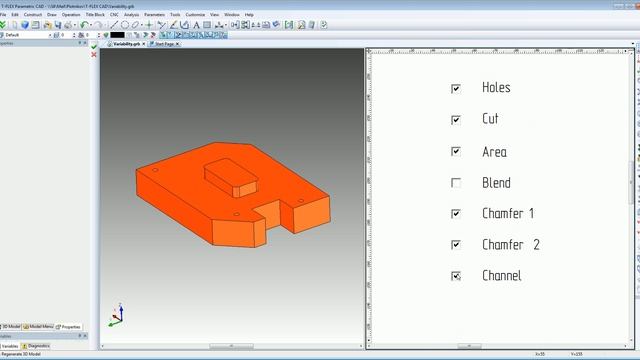Click the Save diskette icon

[58, 25]
